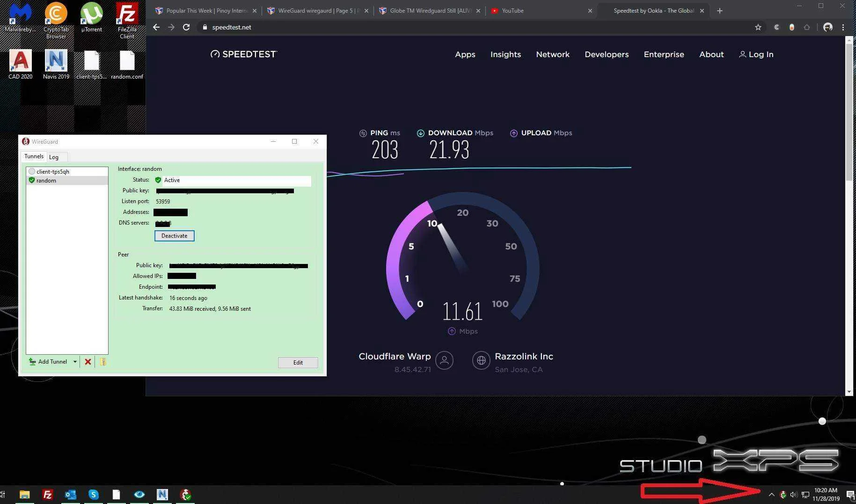Image resolution: width=856 pixels, height=504 pixels.
Task: Open Navisworks from the taskbar
Action: [x=162, y=495]
